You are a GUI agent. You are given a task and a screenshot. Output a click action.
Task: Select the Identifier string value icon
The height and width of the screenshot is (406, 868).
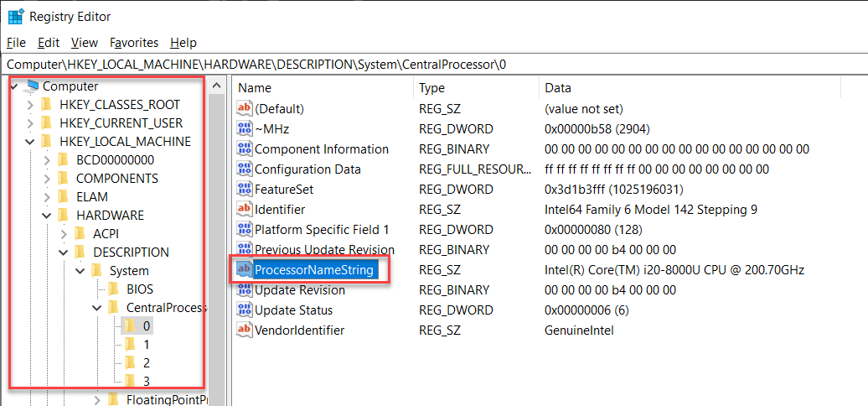tap(244, 210)
